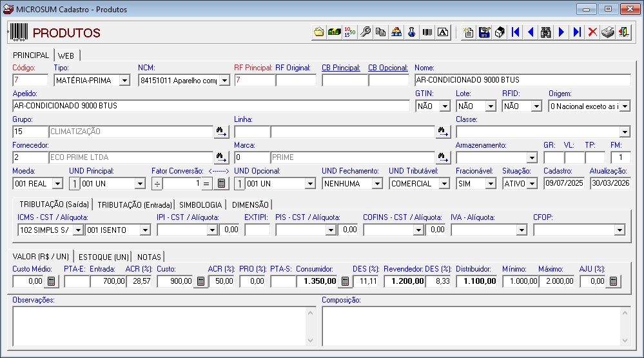The image size is (644, 358).
Task: Open the Lote dropdown
Action: point(491,106)
